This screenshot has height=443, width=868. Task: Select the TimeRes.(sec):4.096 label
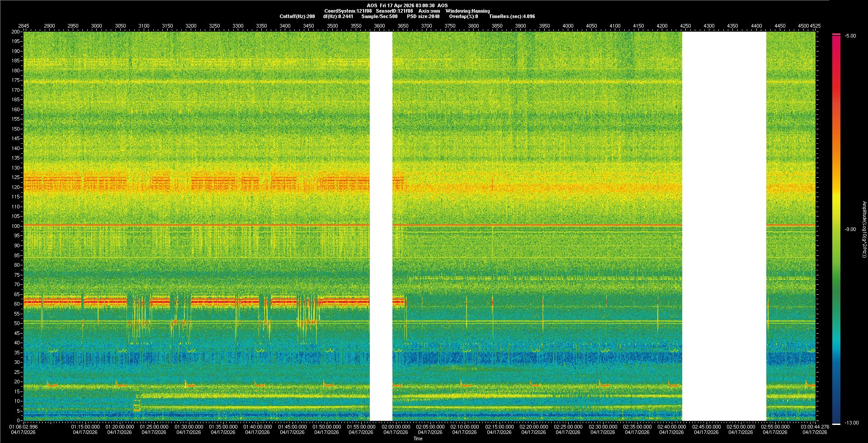coord(512,16)
